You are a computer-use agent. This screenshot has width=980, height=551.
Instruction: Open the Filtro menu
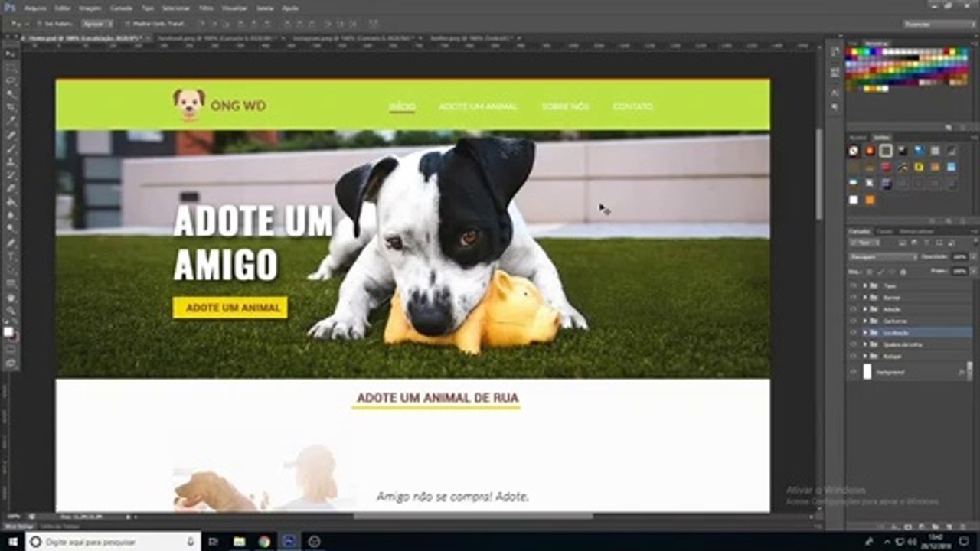coord(206,8)
